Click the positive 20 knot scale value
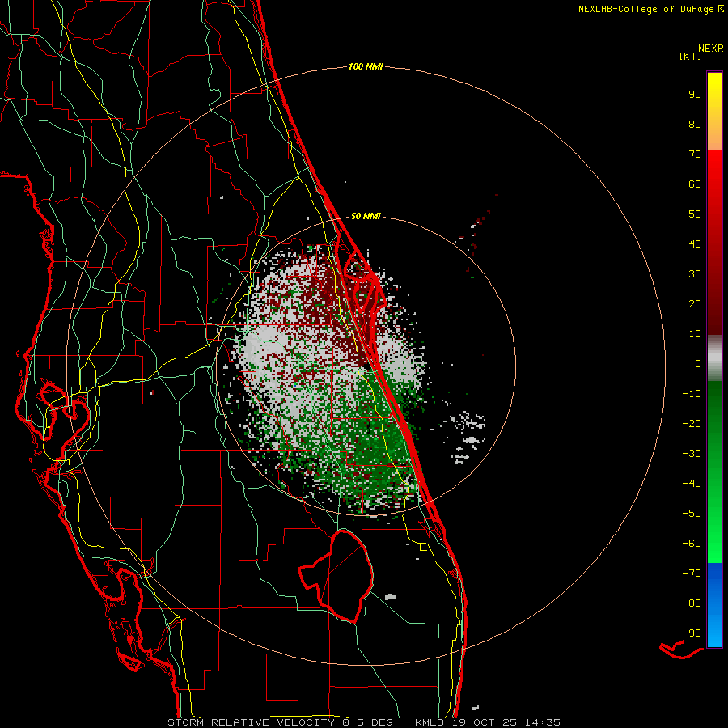 (x=695, y=303)
